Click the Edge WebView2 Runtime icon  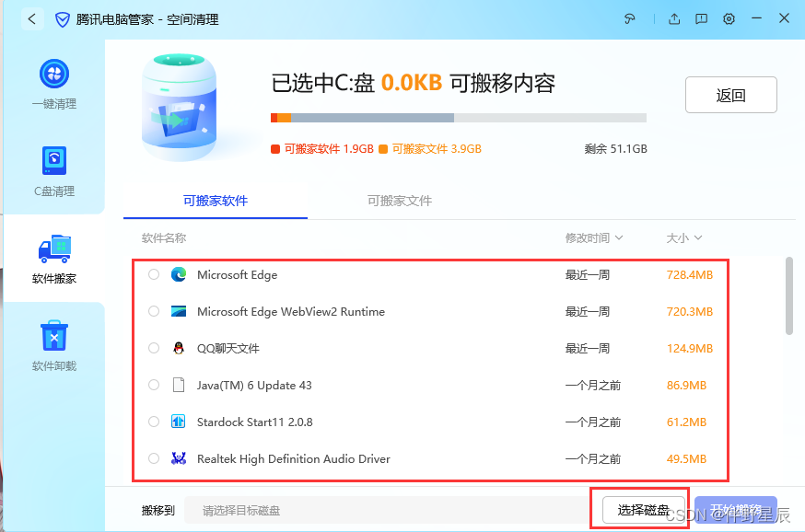click(179, 311)
